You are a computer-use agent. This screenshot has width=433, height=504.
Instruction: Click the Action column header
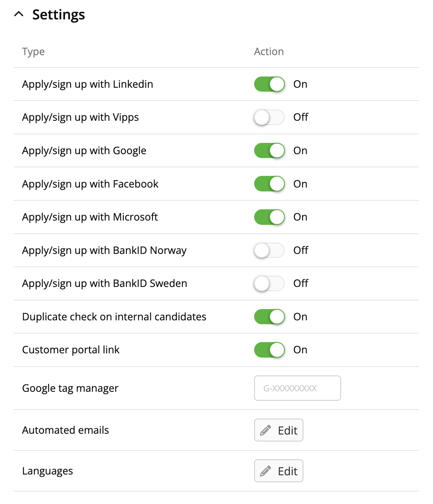pos(268,52)
